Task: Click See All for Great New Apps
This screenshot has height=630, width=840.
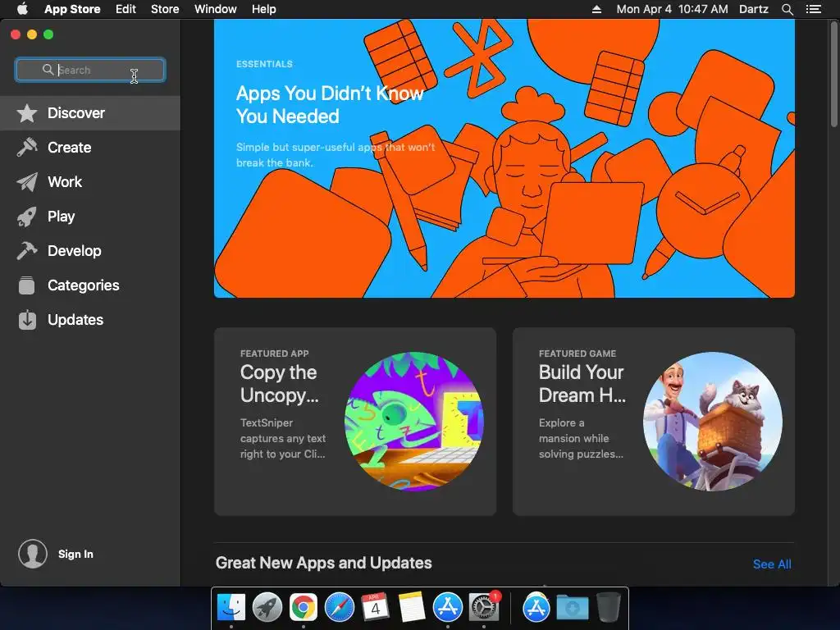Action: click(x=772, y=564)
